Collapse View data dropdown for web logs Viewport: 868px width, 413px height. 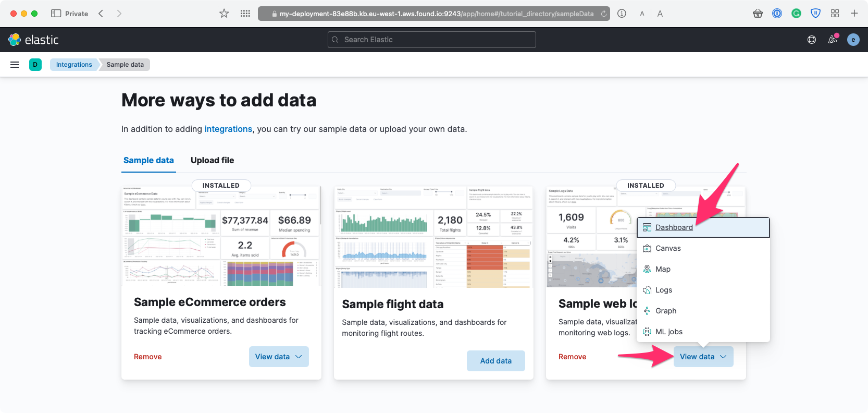pyautogui.click(x=703, y=357)
